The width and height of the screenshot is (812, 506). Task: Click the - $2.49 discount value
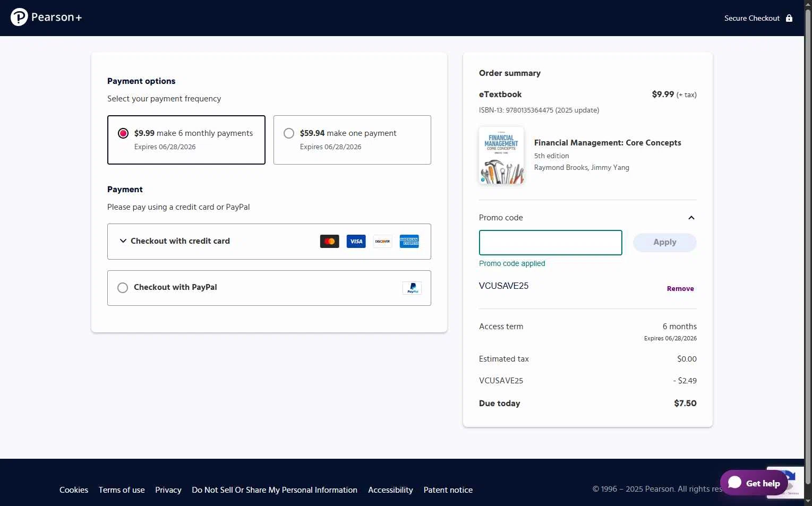pos(685,381)
